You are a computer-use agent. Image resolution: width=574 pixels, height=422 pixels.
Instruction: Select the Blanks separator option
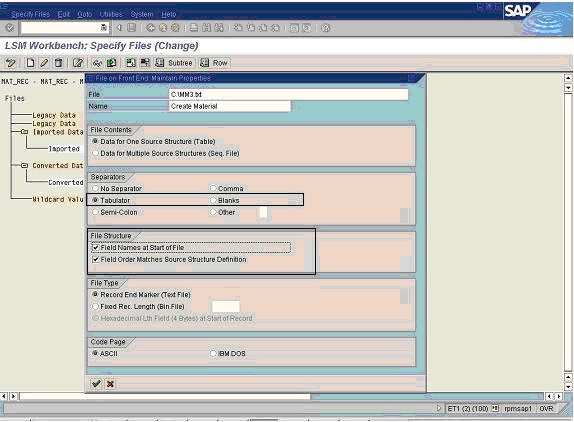click(x=225, y=200)
